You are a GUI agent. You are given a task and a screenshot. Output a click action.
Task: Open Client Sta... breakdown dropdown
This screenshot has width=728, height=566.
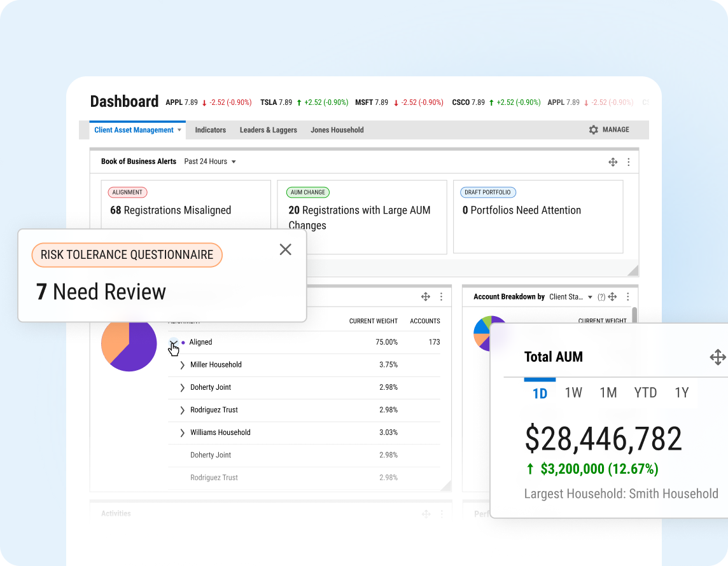point(571,297)
